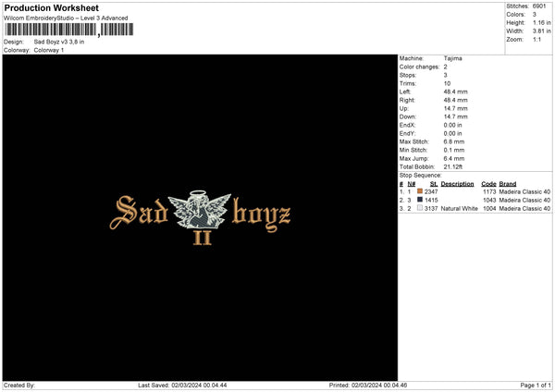Click the Trims value 10
The width and height of the screenshot is (555, 392).
(447, 83)
